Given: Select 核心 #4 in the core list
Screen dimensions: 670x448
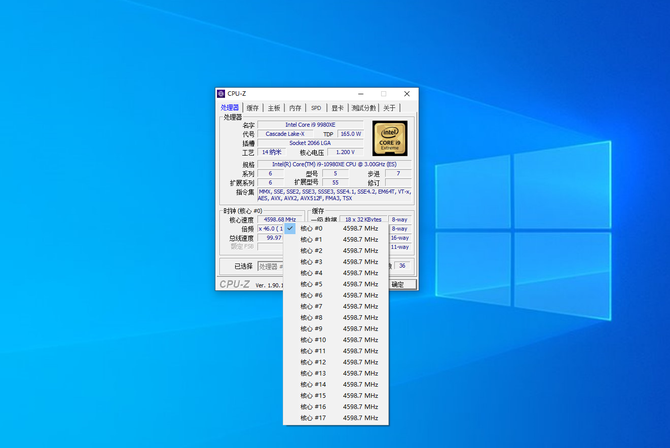Looking at the screenshot, I should tap(336, 273).
